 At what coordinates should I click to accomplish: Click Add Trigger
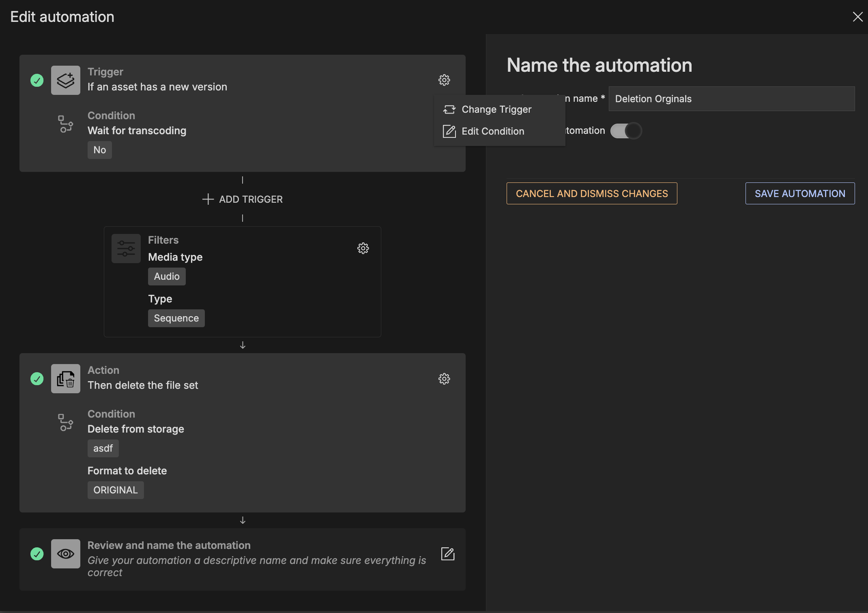(243, 199)
